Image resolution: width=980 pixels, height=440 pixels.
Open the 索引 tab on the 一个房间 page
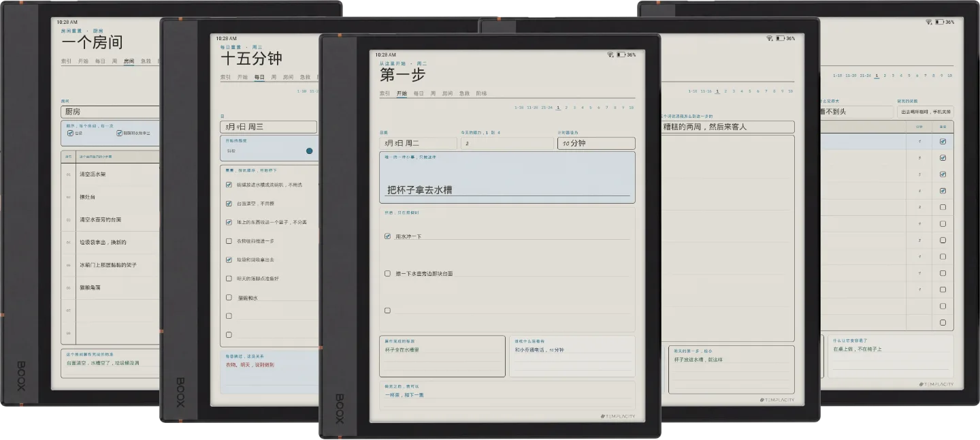[67, 61]
